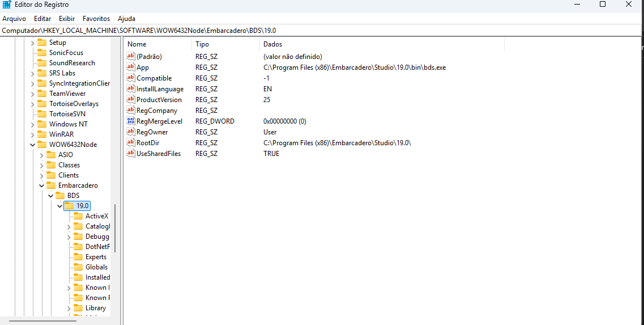The height and width of the screenshot is (325, 644).
Task: Select the 0x00000000 (0) data value
Action: click(x=285, y=121)
